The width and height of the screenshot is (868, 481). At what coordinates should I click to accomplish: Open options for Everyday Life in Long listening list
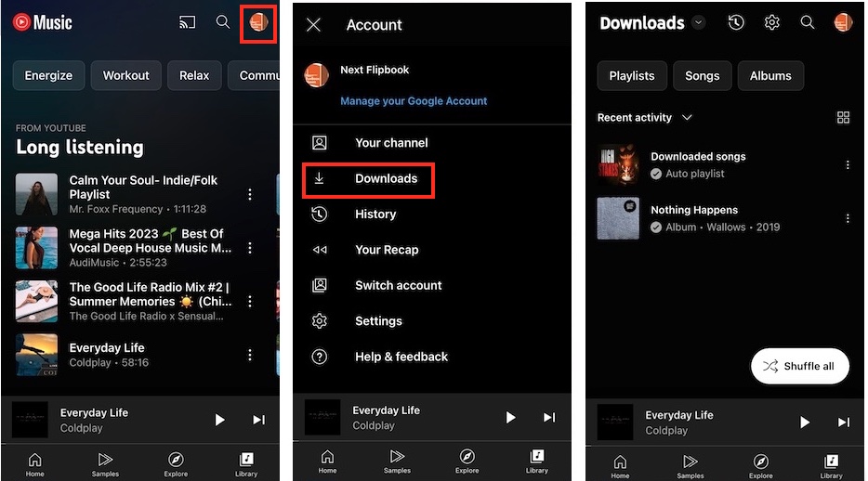[x=250, y=355]
